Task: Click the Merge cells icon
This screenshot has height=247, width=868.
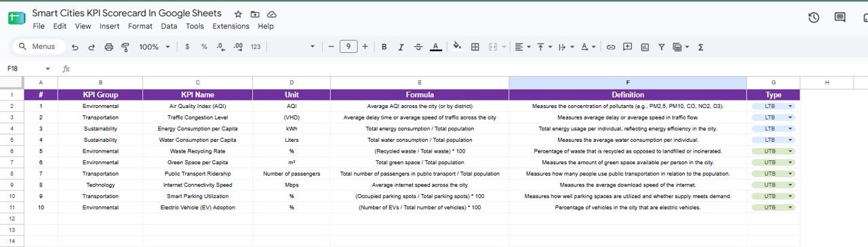Action: (493, 47)
